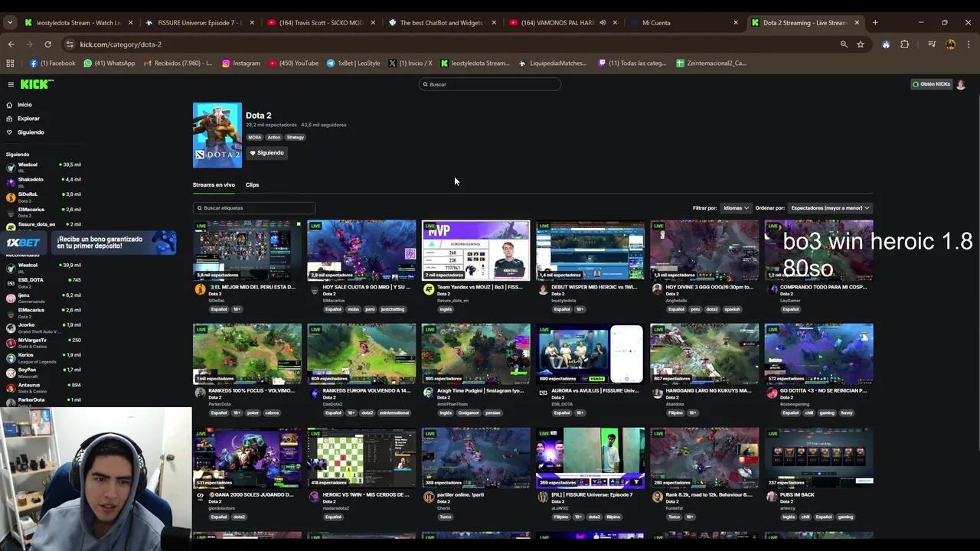Select the Streams en vivo tab
This screenshot has height=551, width=980.
[x=214, y=184]
